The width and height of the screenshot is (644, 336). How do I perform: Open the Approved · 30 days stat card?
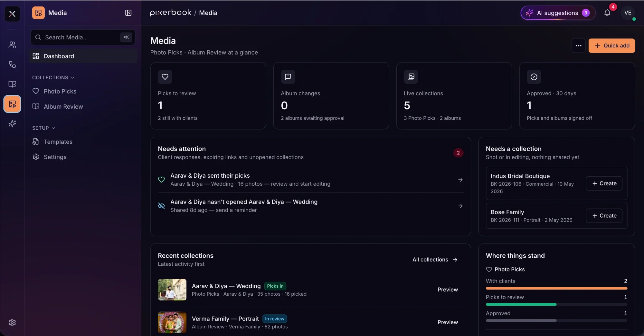[577, 96]
